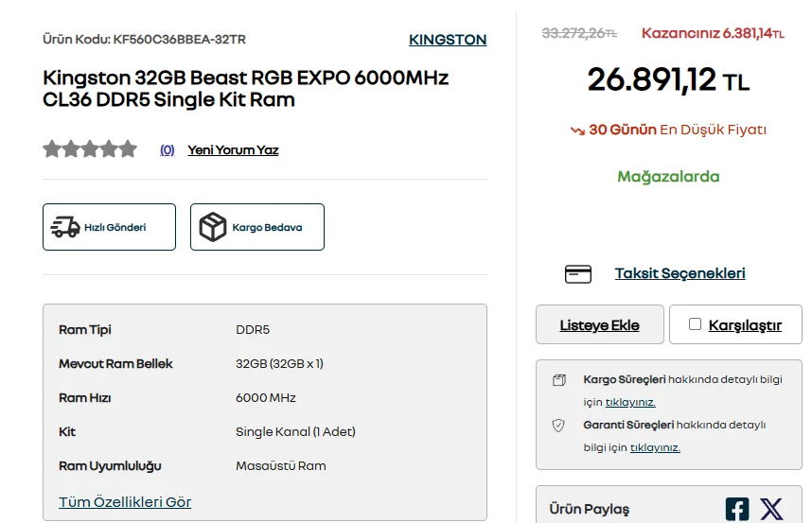Image resolution: width=812 pixels, height=523 pixels.
Task: Open warranty process tıklayınız link
Action: [x=655, y=447]
